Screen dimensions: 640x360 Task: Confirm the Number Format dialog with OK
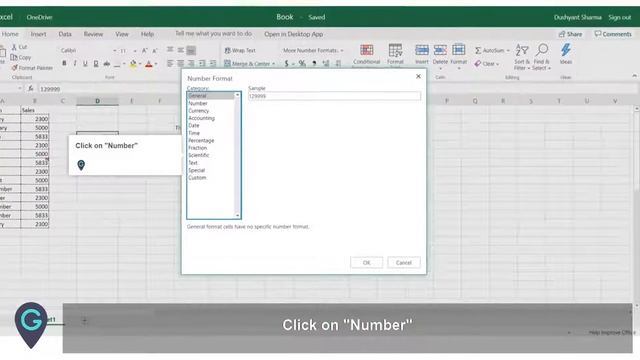coord(367,262)
